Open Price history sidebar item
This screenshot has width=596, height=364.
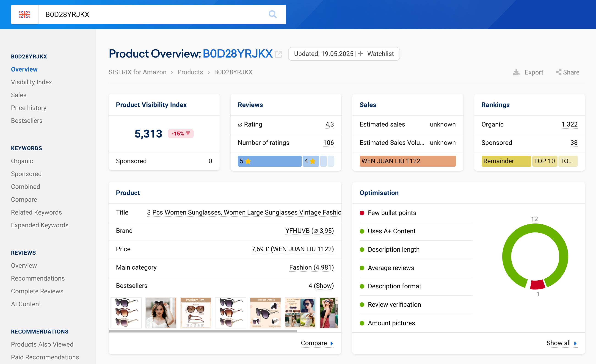pos(29,108)
